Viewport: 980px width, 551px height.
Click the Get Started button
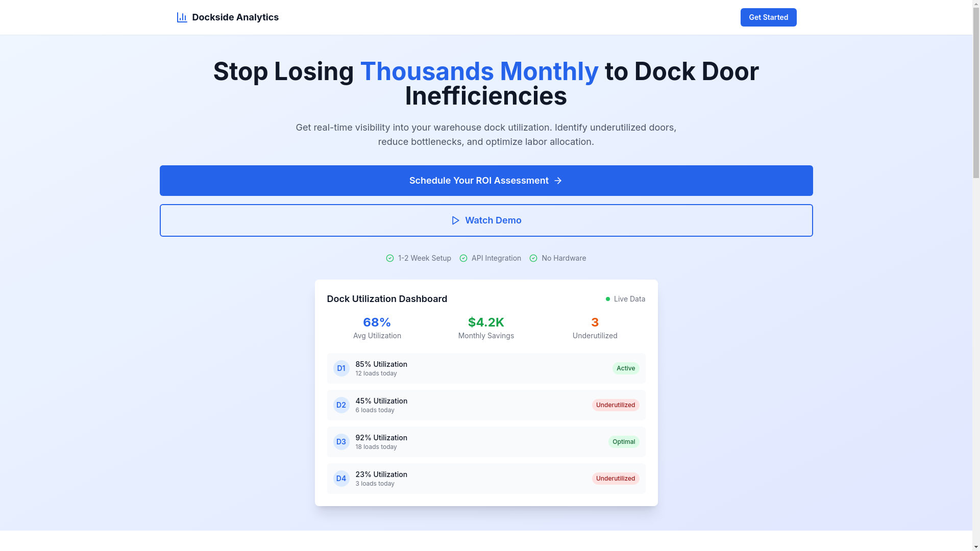[x=768, y=17]
